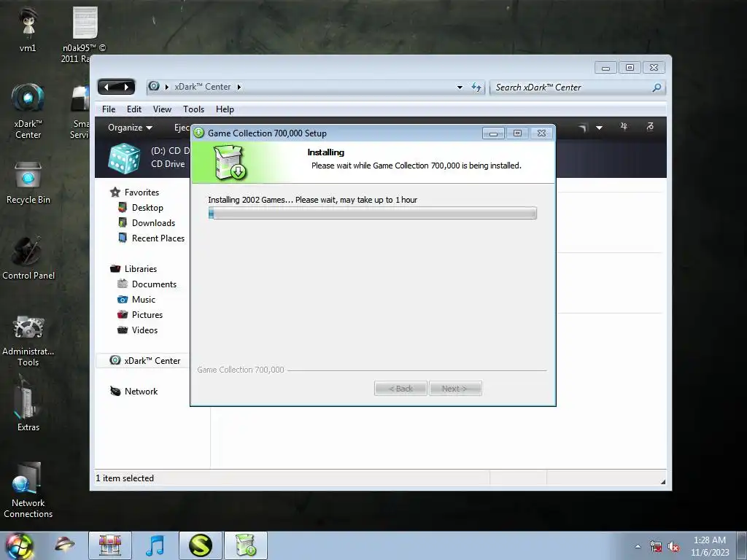Screen dimensions: 747x560
Task: Click the xDark Center breadcrumb
Action: pos(203,87)
